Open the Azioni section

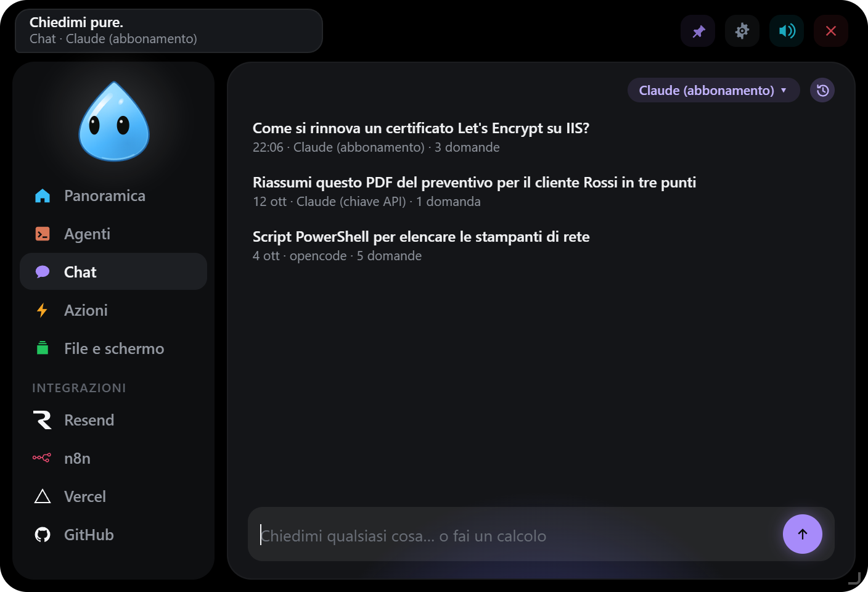pyautogui.click(x=113, y=310)
